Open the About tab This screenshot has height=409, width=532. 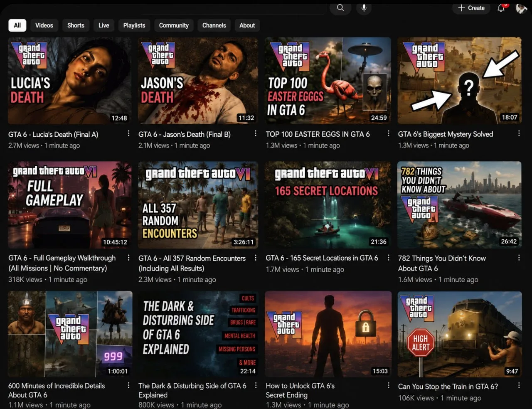(x=247, y=25)
